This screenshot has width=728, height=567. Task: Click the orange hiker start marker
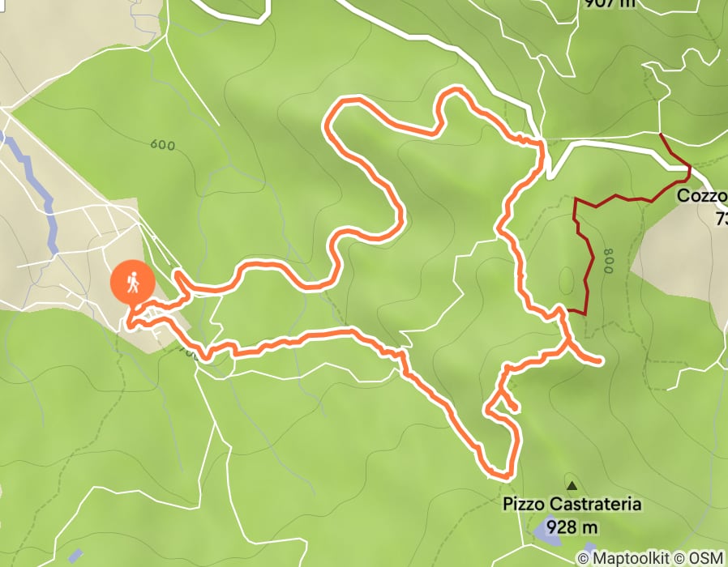tap(133, 282)
